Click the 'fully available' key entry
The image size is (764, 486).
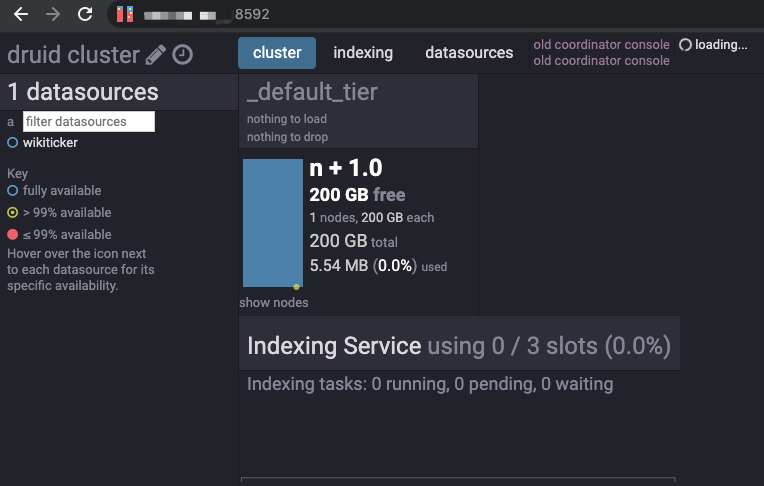[62, 191]
